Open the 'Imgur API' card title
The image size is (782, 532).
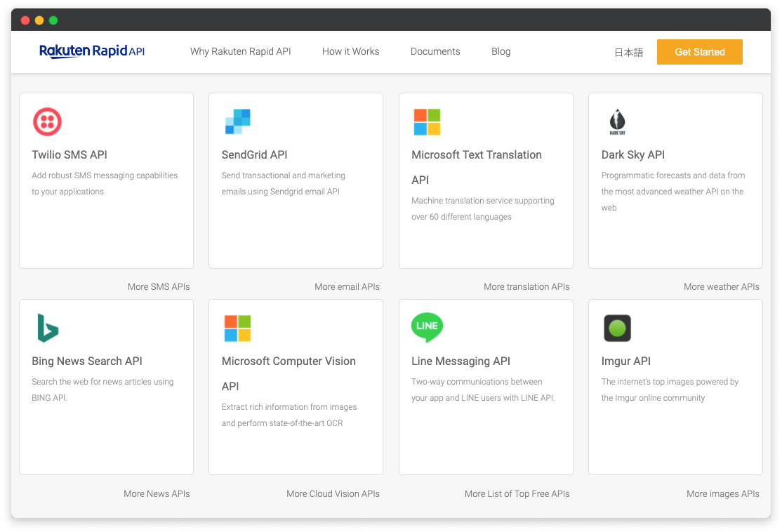626,361
